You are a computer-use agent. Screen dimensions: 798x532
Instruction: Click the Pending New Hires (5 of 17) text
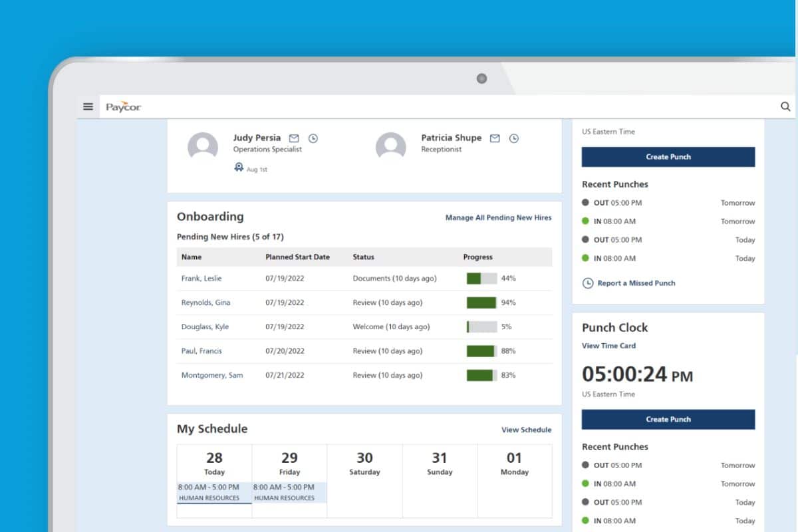[230, 237]
